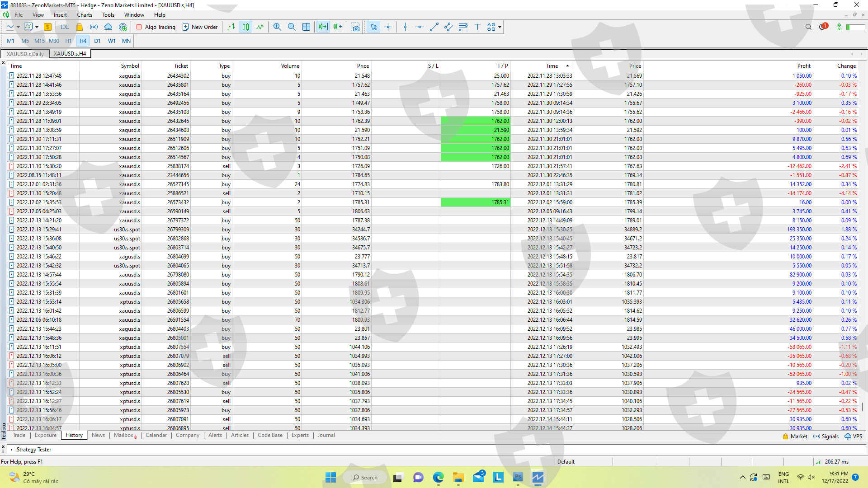Open the Charts menu
The width and height of the screenshot is (868, 488).
[x=85, y=15]
